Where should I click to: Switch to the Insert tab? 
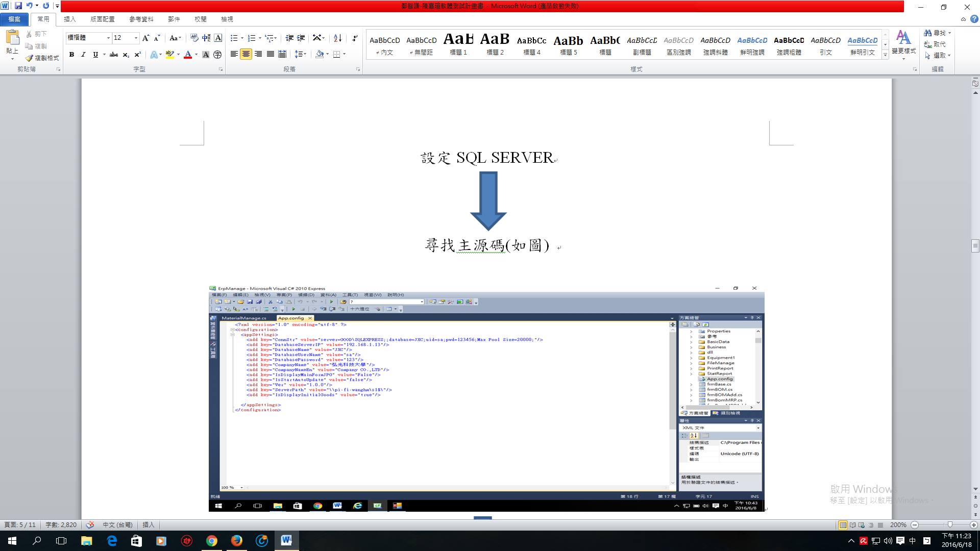[x=70, y=19]
